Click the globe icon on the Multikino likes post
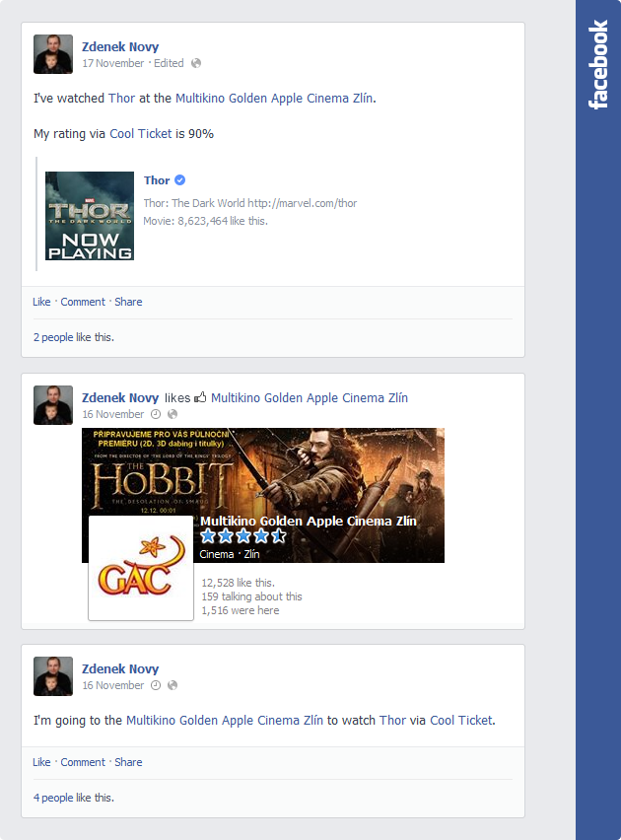Image resolution: width=621 pixels, height=840 pixels. 172,414
